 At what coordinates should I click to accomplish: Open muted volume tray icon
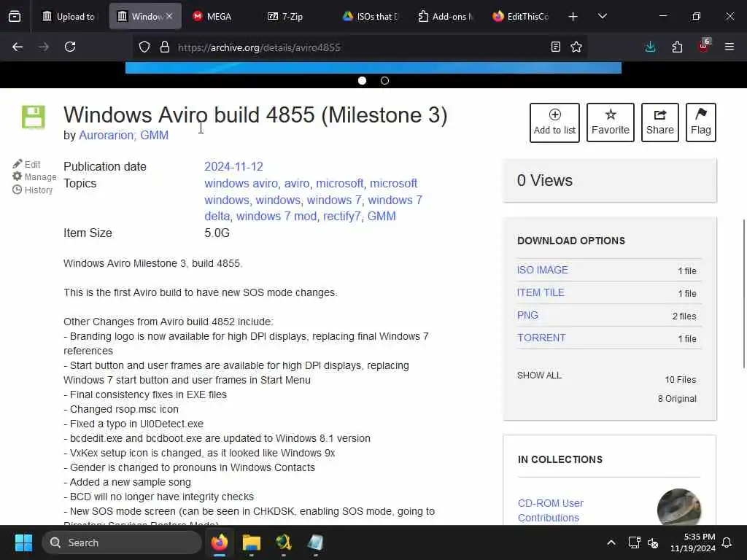(x=653, y=542)
